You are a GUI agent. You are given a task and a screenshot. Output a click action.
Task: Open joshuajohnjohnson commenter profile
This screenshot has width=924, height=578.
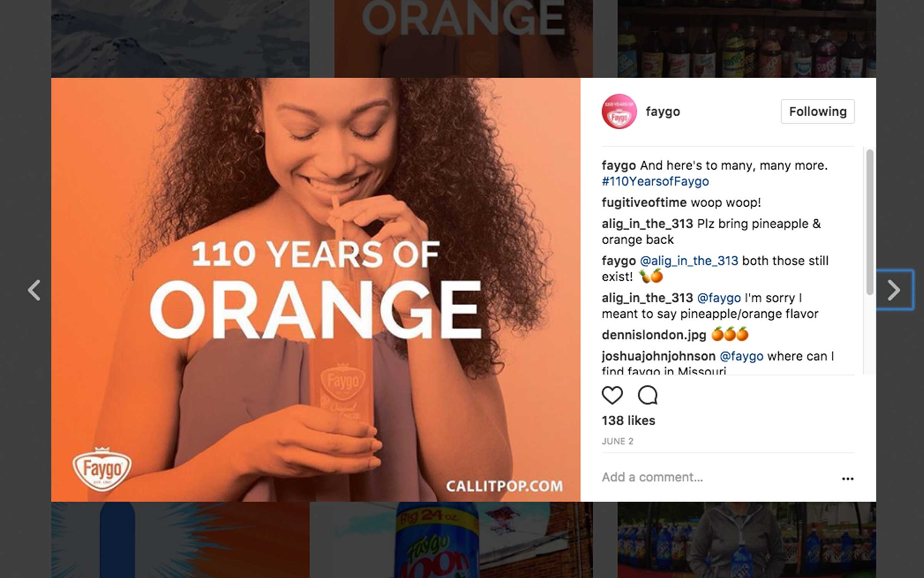tap(658, 356)
